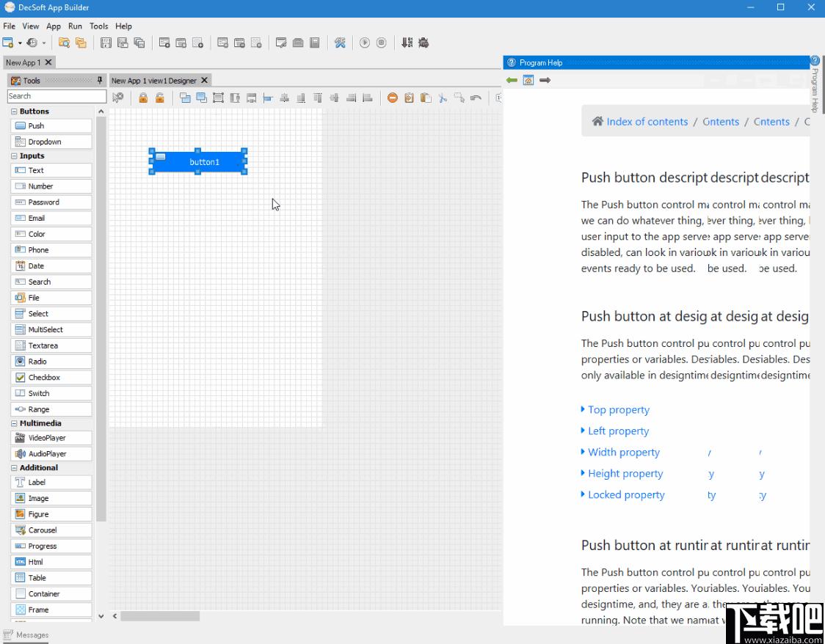
Task: Expand the Width property section
Action: [620, 452]
